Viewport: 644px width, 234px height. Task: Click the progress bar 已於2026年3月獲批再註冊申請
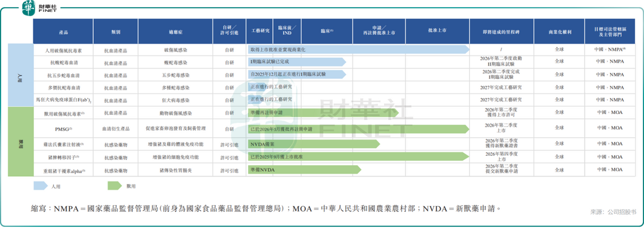(x=358, y=129)
